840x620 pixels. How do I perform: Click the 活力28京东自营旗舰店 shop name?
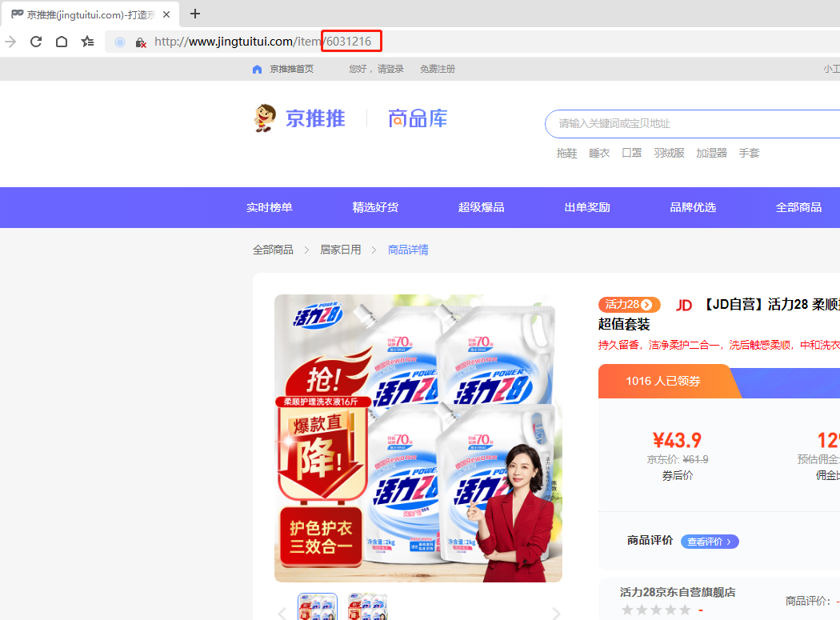(678, 592)
